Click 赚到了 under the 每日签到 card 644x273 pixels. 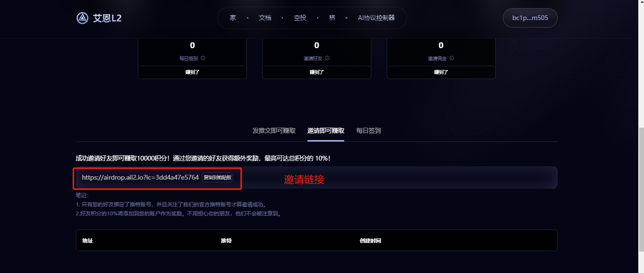pos(192,72)
